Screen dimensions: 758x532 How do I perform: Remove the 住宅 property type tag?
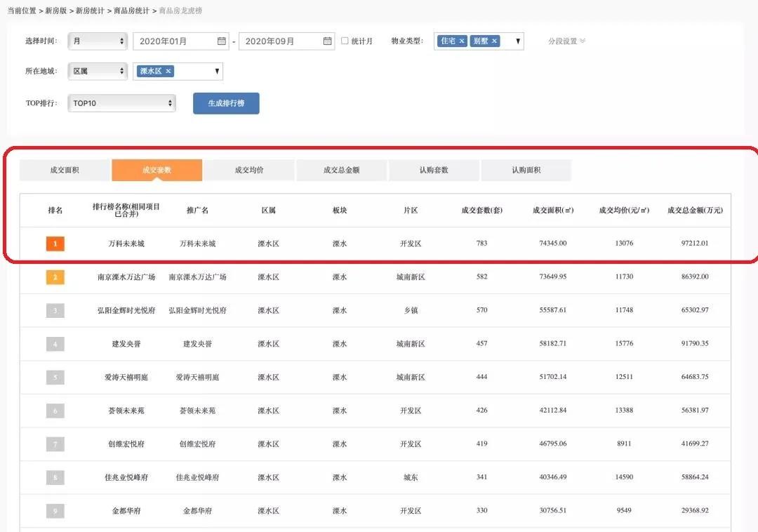[x=462, y=41]
